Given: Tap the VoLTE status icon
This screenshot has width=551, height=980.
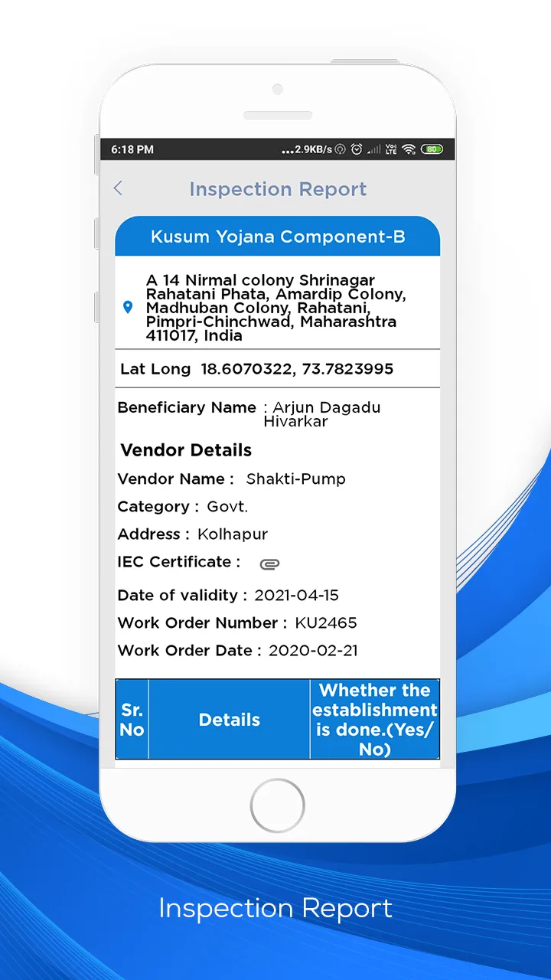Looking at the screenshot, I should pos(391,149).
